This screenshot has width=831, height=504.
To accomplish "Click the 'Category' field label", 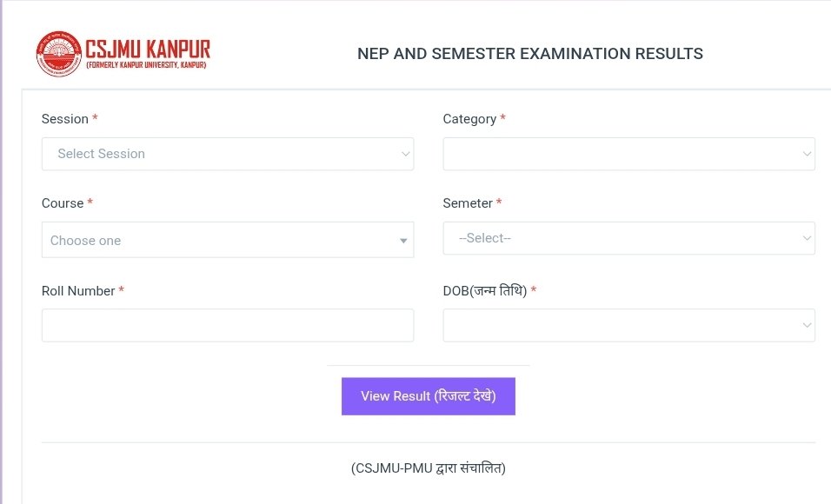I will coord(469,119).
